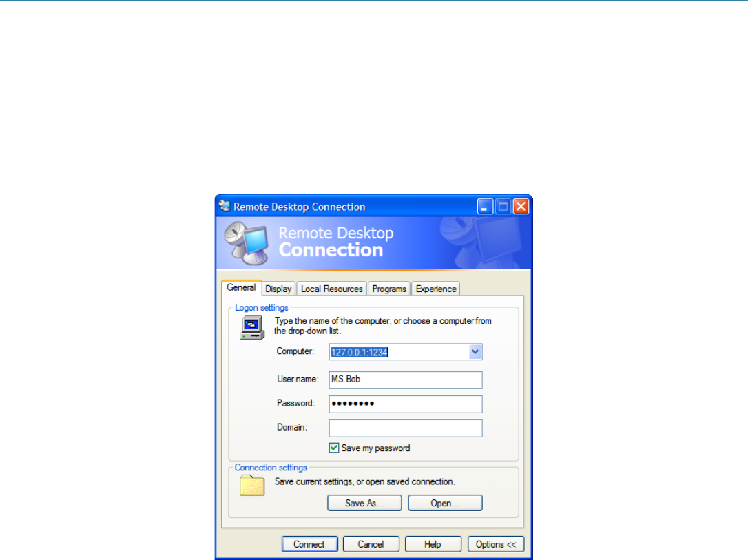The width and height of the screenshot is (748, 560).
Task: Open the Experience tab
Action: [436, 289]
